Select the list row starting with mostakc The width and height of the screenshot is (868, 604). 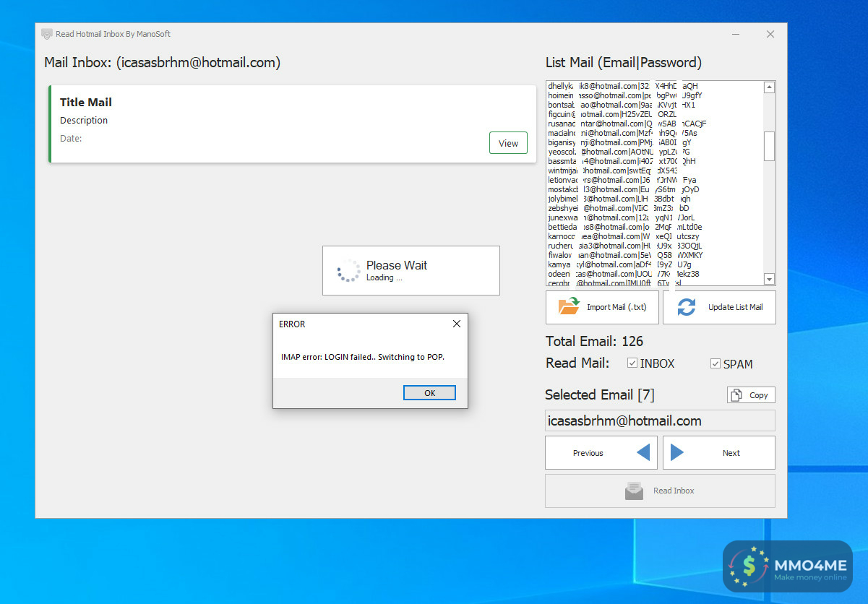point(655,189)
